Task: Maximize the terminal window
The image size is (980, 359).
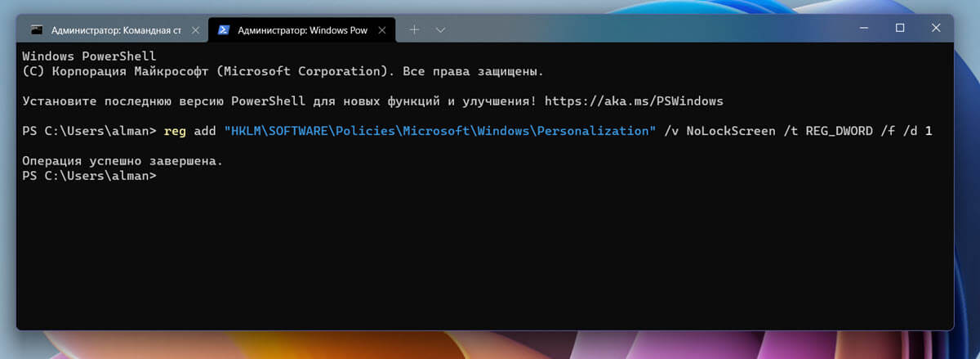Action: (x=900, y=28)
